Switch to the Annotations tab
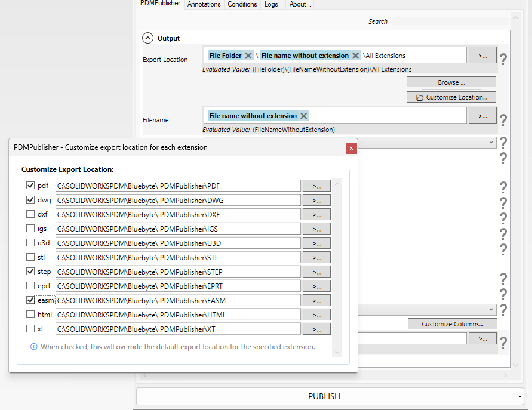532x410 pixels. pos(204,4)
